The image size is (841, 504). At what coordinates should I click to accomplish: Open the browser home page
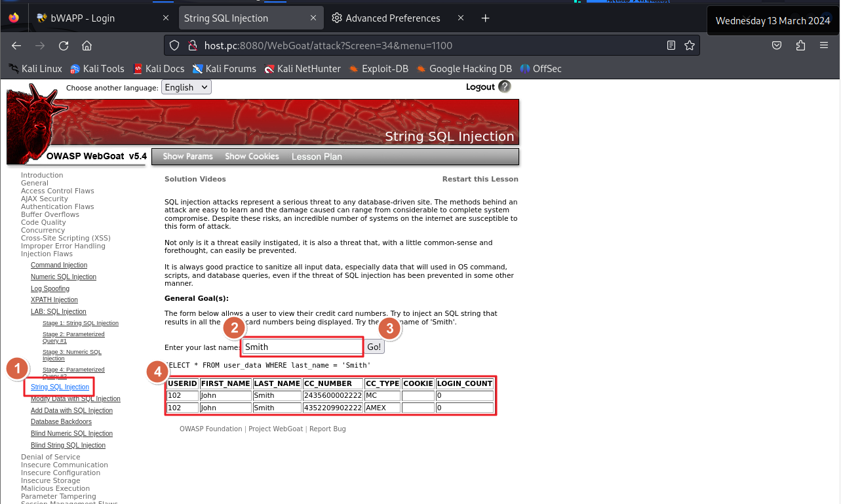pyautogui.click(x=87, y=46)
